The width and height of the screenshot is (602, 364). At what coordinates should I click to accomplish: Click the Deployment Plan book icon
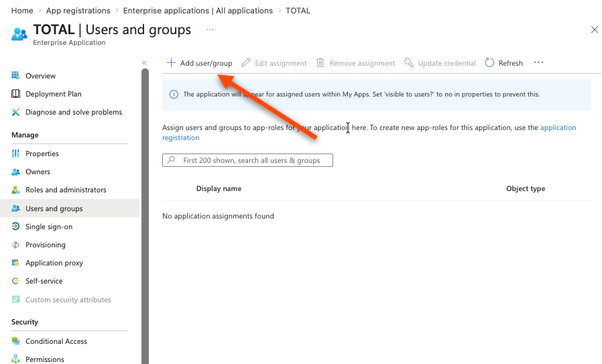tap(15, 94)
